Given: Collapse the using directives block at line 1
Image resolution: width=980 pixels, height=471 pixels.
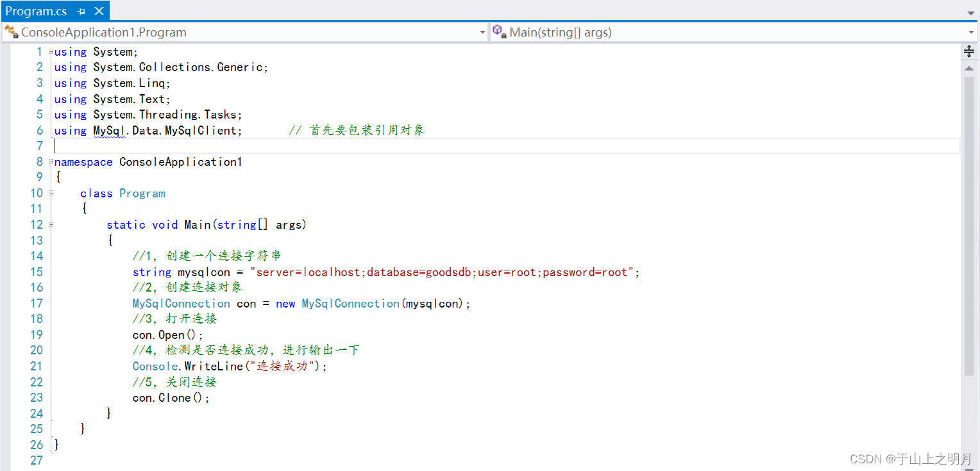Looking at the screenshot, I should [x=51, y=51].
